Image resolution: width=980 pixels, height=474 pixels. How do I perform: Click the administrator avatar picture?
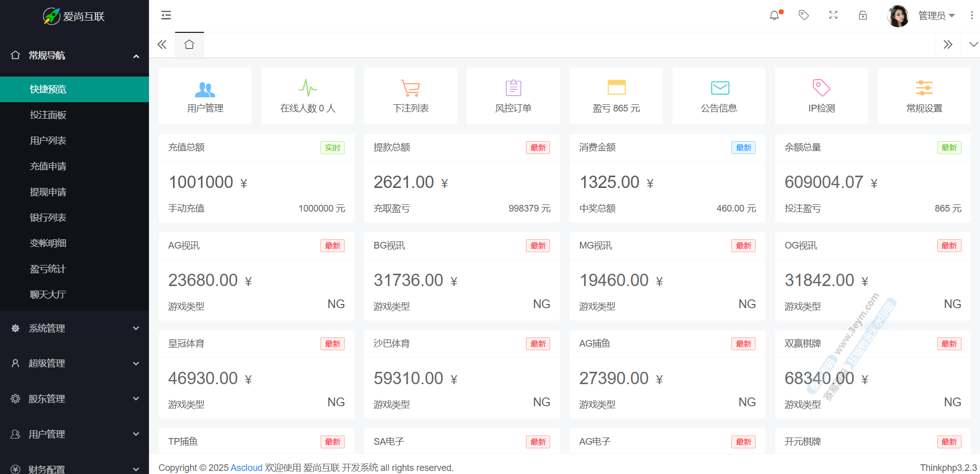click(898, 16)
